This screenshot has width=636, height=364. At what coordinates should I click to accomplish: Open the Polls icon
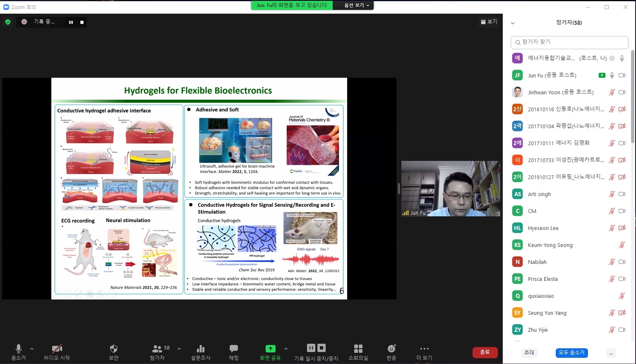click(201, 349)
